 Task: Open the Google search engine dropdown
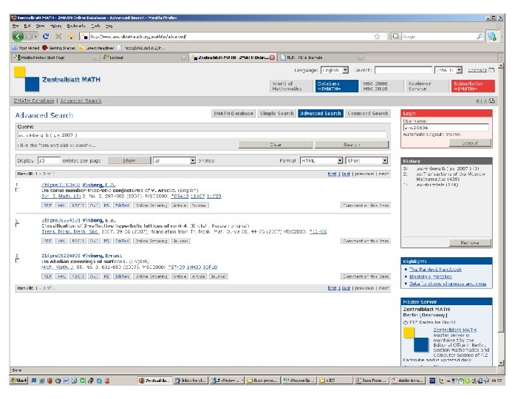click(395, 36)
